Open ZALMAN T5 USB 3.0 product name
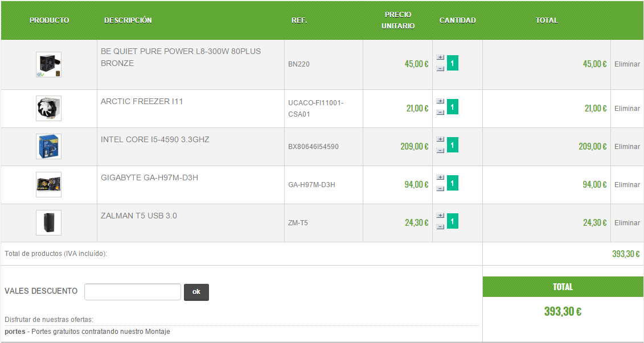 tap(139, 216)
